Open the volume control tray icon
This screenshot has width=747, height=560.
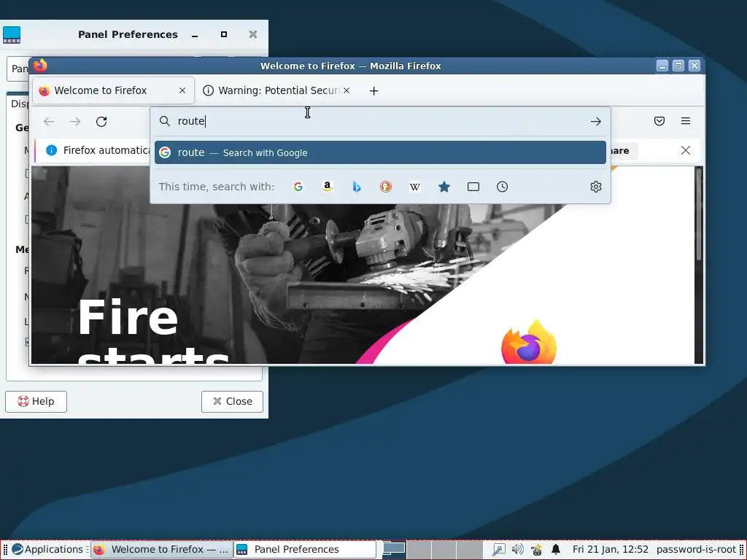[x=517, y=550]
